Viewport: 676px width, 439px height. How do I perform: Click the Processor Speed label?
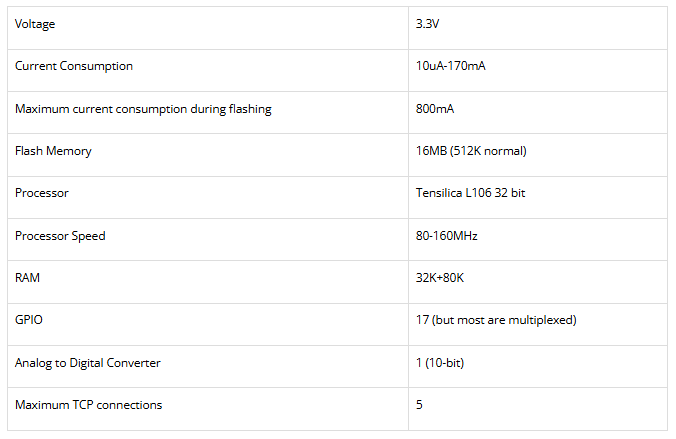tap(60, 236)
